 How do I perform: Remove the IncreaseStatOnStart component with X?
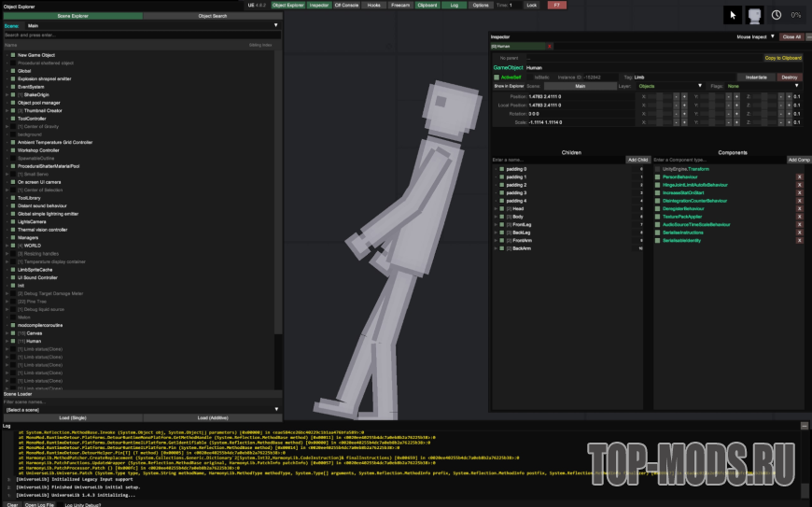pos(799,192)
